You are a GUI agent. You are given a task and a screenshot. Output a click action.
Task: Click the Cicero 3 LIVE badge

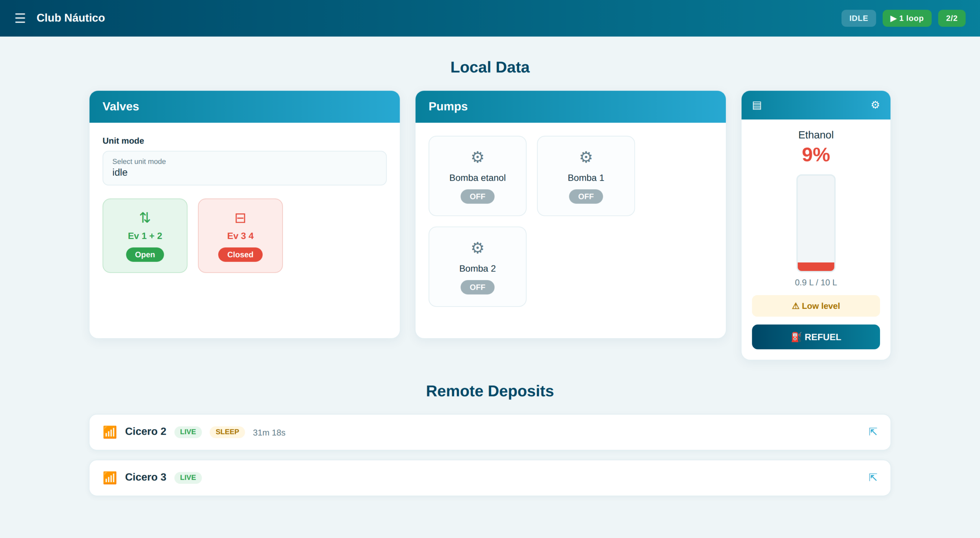pyautogui.click(x=188, y=478)
